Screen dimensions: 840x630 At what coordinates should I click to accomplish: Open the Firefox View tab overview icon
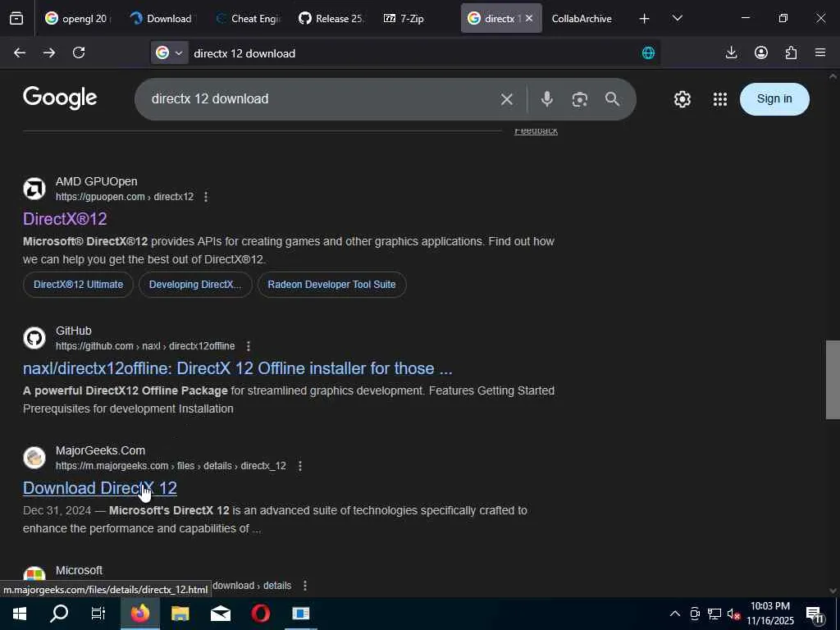(16, 19)
